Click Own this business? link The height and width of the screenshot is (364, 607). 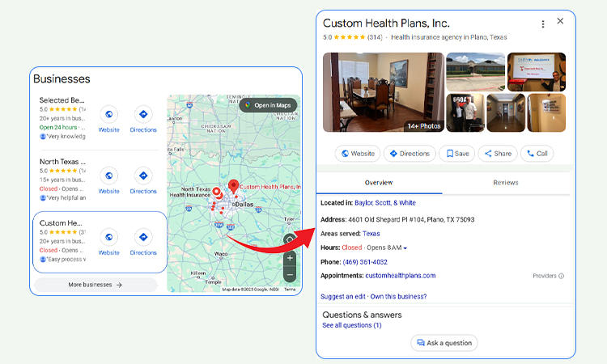pyautogui.click(x=398, y=296)
